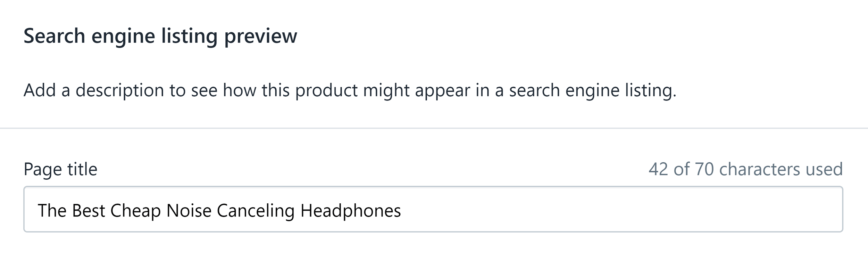Viewport: 868px width, 260px height.
Task: Click the 'Search engine listing preview' heading
Action: [x=160, y=36]
